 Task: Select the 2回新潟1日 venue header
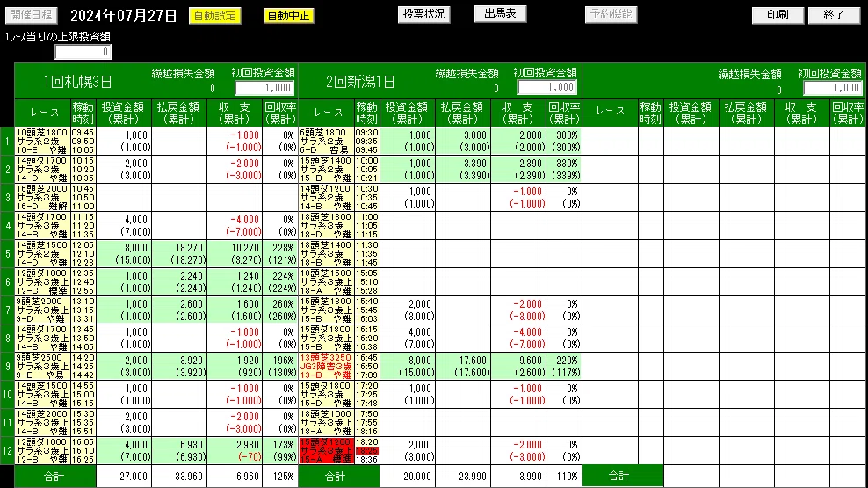click(x=360, y=82)
